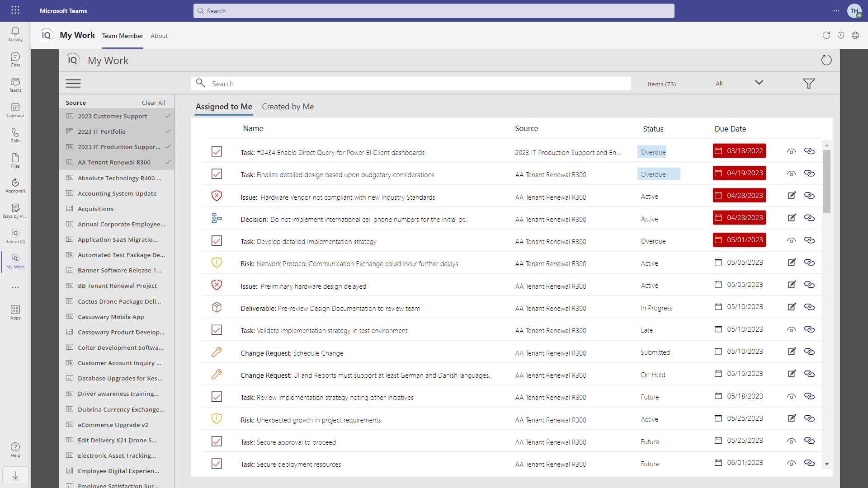Select Cassowary Mobile App source

coord(117,317)
